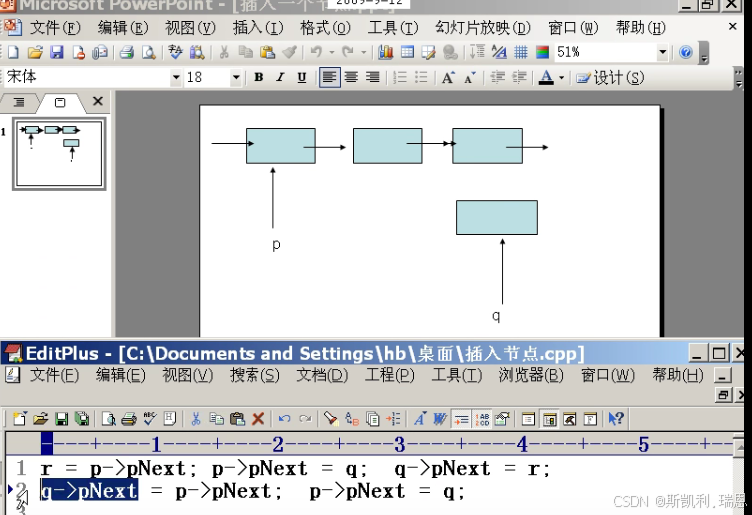
Task: Open EditPlus 浏览器(B) menu
Action: (x=531, y=375)
